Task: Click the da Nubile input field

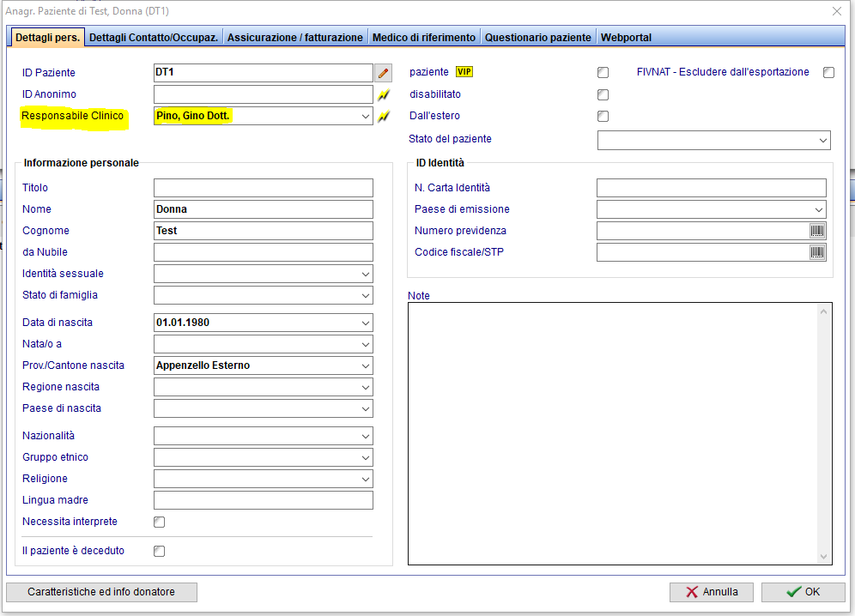Action: [x=264, y=252]
